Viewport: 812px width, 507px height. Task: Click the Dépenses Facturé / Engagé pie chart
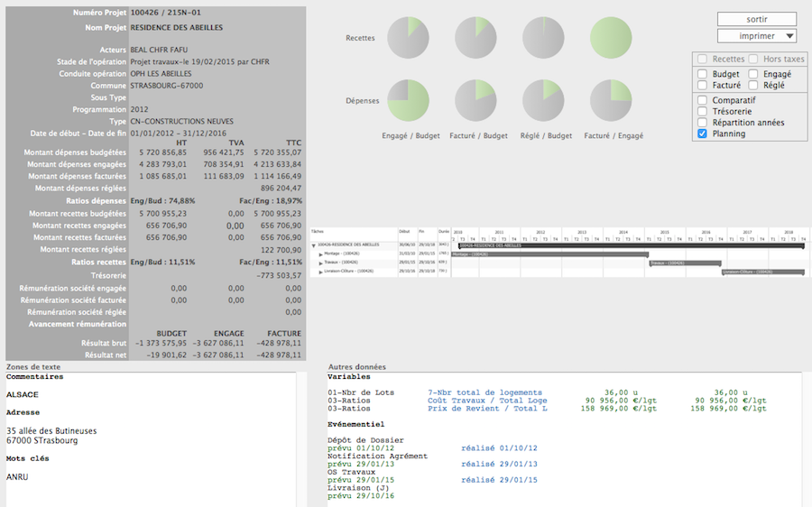tap(611, 100)
